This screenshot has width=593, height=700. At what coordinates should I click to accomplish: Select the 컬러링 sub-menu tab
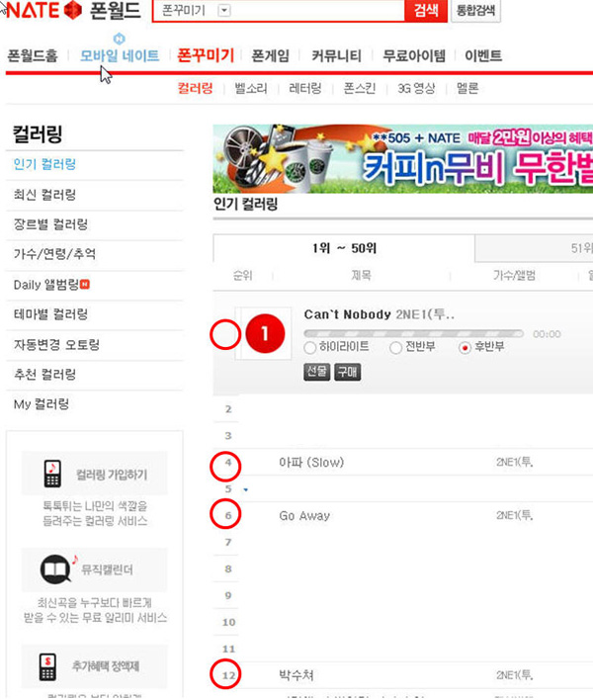pyautogui.click(x=195, y=88)
